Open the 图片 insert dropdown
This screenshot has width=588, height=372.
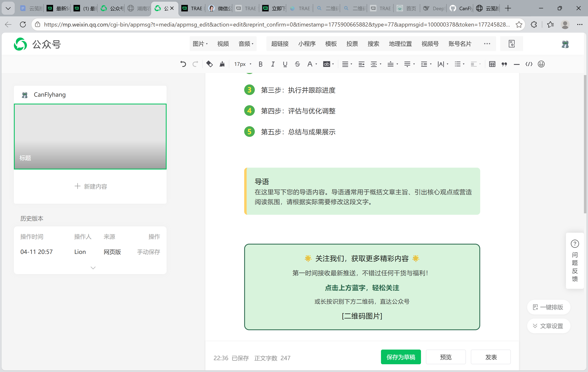click(200, 44)
